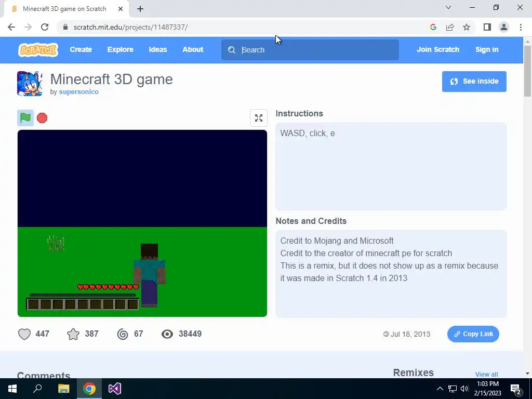Image resolution: width=532 pixels, height=399 pixels.
Task: Click the network icon in system tray
Action: tap(453, 389)
